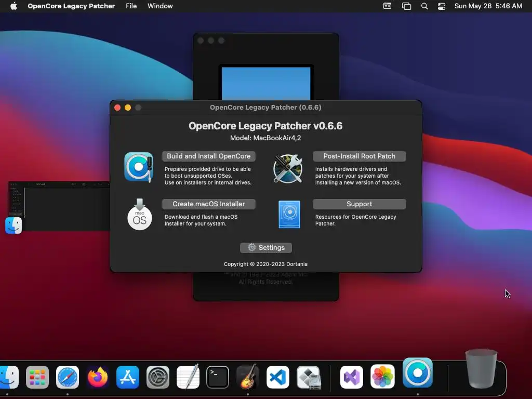Open the Settings button with gear
Screen dimensions: 532x399
click(265, 248)
